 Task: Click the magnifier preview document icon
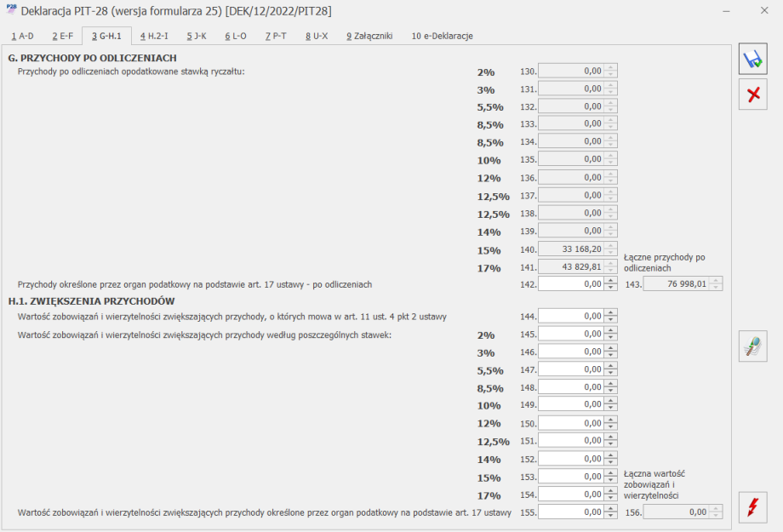753,346
